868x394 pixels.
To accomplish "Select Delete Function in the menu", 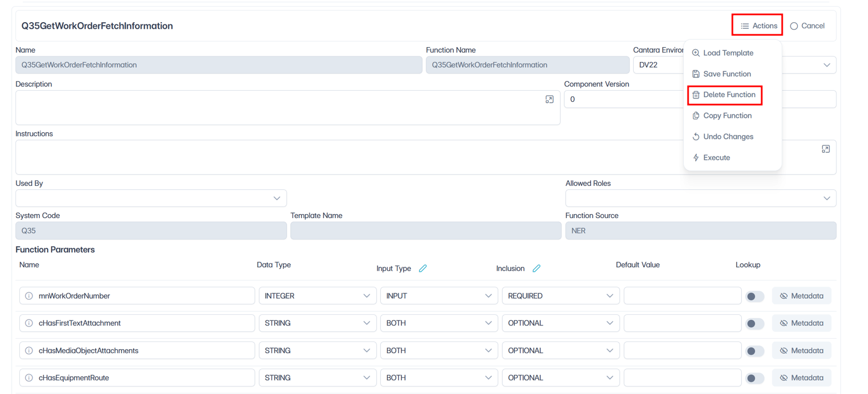I will pyautogui.click(x=725, y=95).
